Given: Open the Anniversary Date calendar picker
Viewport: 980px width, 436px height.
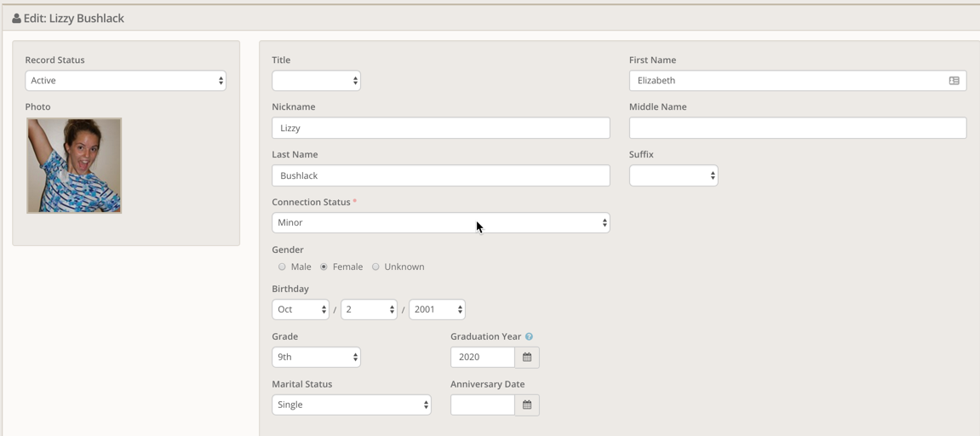Looking at the screenshot, I should tap(527, 405).
